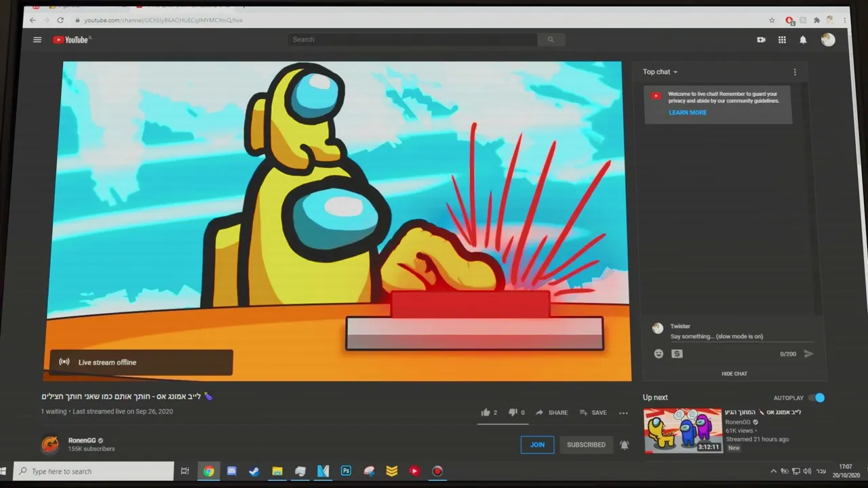
Task: Expand the Top chat dropdown
Action: click(x=660, y=72)
